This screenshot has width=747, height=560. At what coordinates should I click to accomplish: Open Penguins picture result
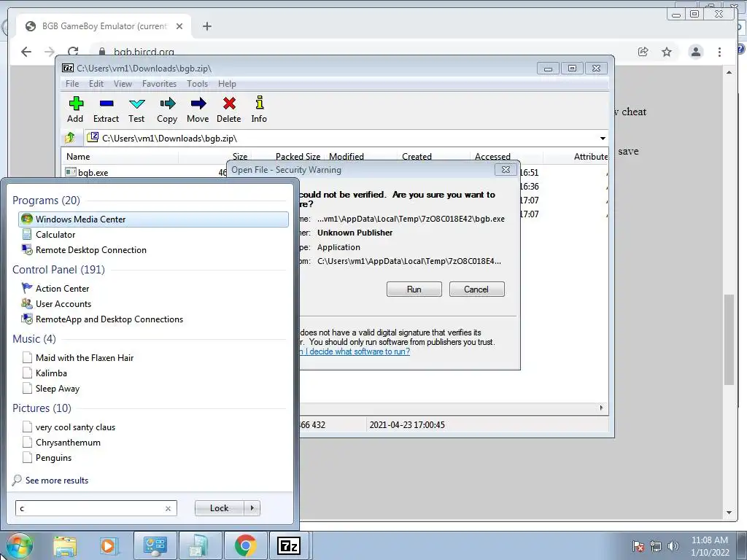(53, 458)
